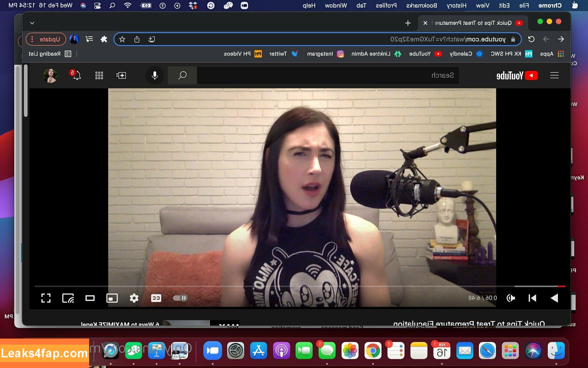
Task: Open the Create video camera icon
Action: (121, 75)
